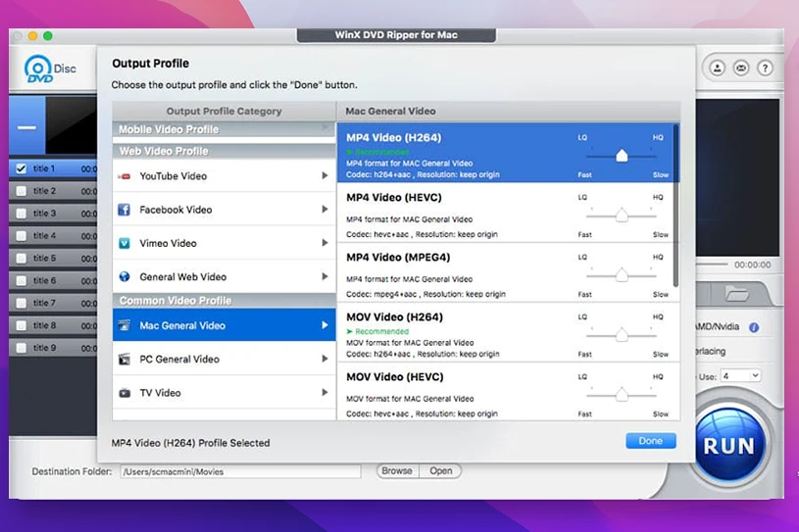The height and width of the screenshot is (532, 799).
Task: Expand PC General Video arrow
Action: 325,359
